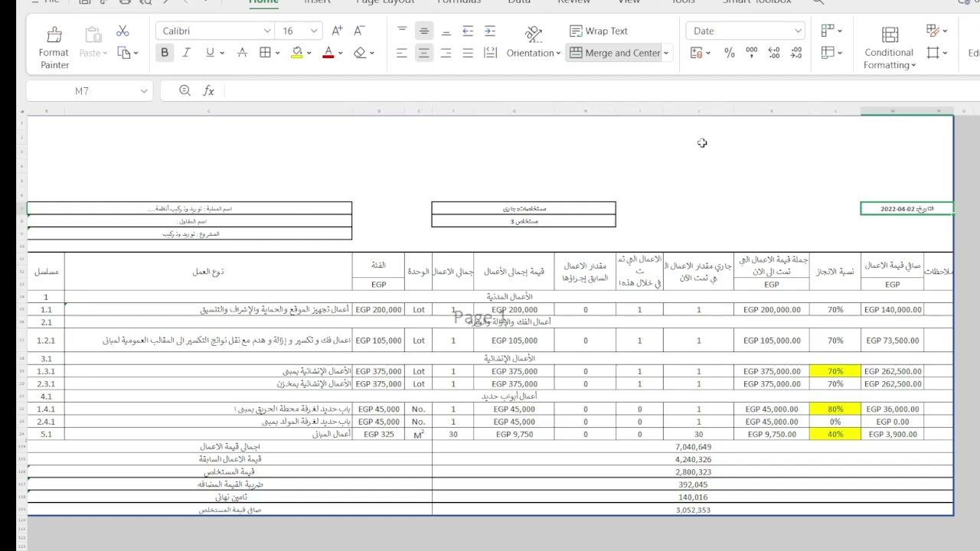Decrease decimal places
This screenshot has width=980, height=551.
click(x=796, y=53)
